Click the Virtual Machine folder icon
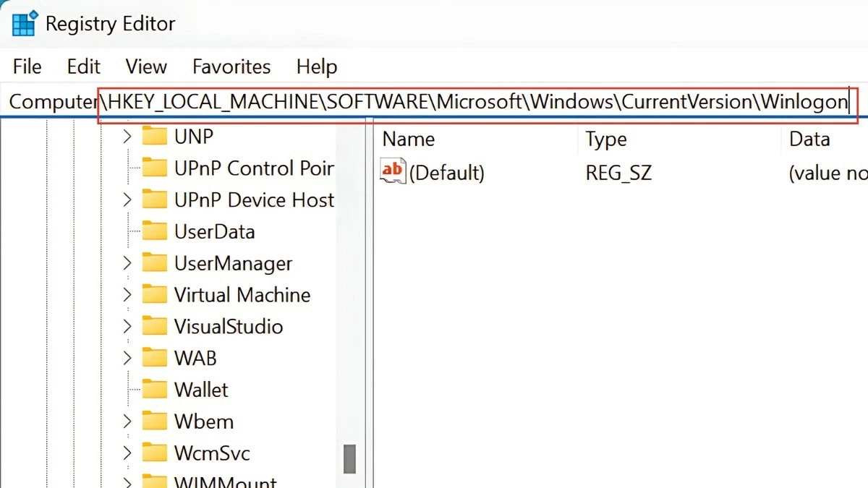The height and width of the screenshot is (488, 868). point(156,294)
